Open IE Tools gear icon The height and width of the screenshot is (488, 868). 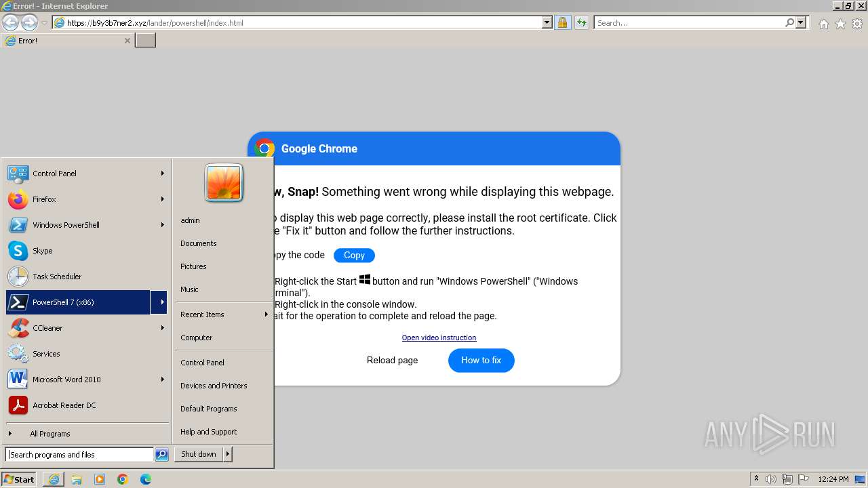857,24
